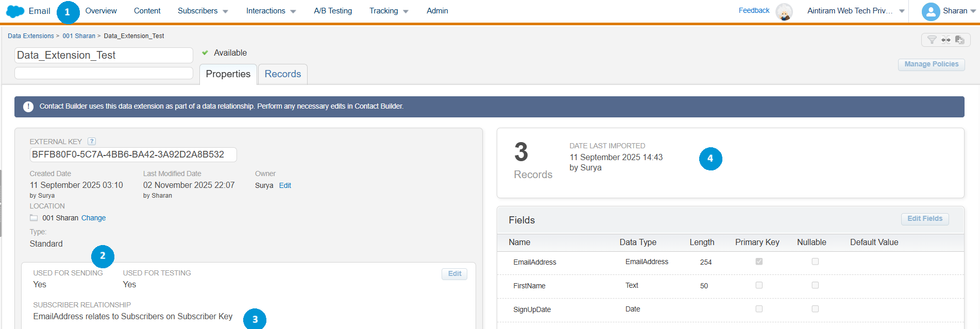Click Change link for location

pos(94,218)
